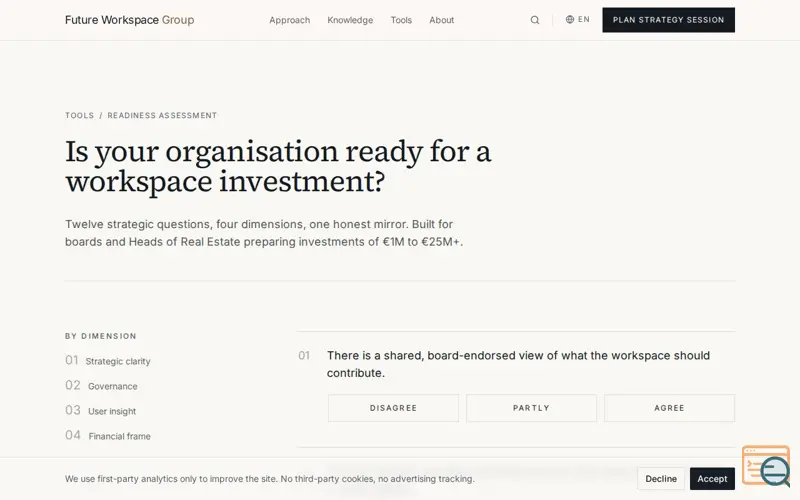
Task: Jump to User insight dimension
Action: pyautogui.click(x=101, y=411)
